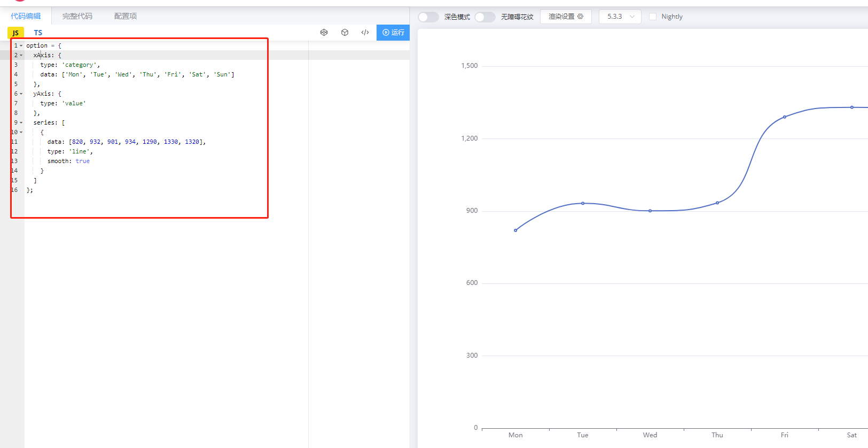Click the series data values line
This screenshot has height=448, width=868.
(x=127, y=142)
